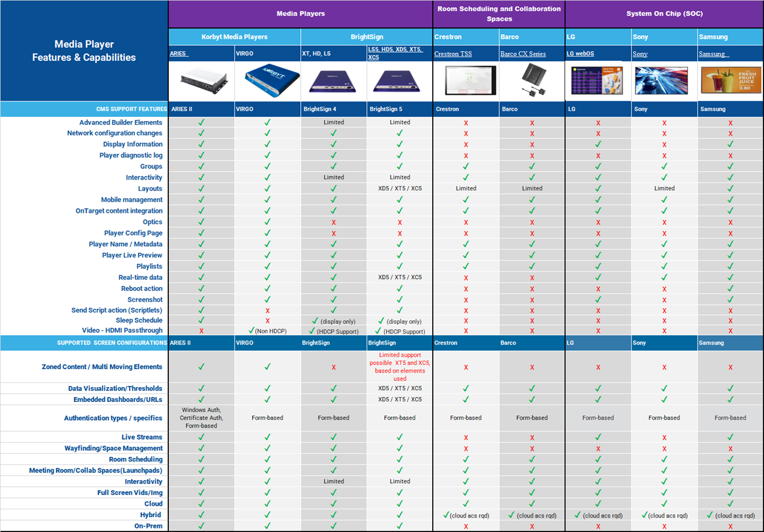
Task: Select the OnTarget content integration row label
Action: click(x=119, y=211)
